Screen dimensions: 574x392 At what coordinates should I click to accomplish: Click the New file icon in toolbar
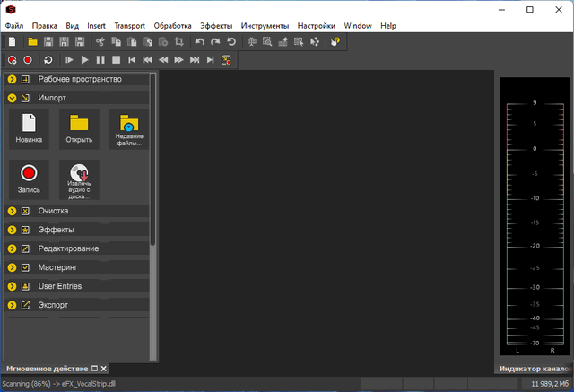click(x=12, y=42)
